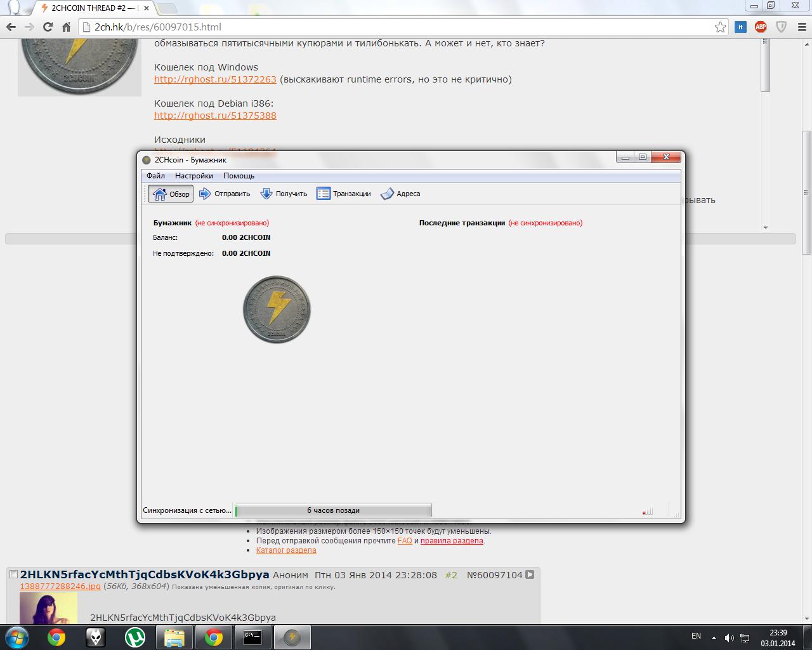Open the Файл menu in 2CHcoin wallet
This screenshot has width=812, height=650.
(155, 176)
